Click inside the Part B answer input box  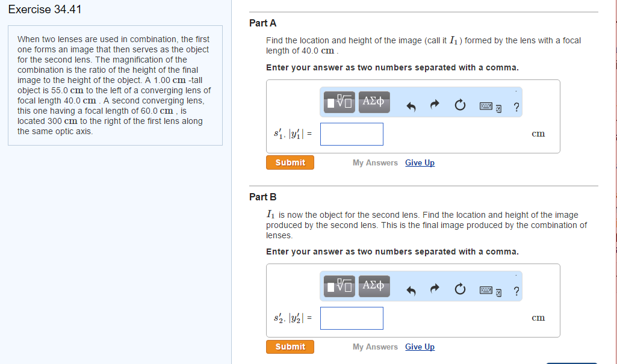point(352,318)
